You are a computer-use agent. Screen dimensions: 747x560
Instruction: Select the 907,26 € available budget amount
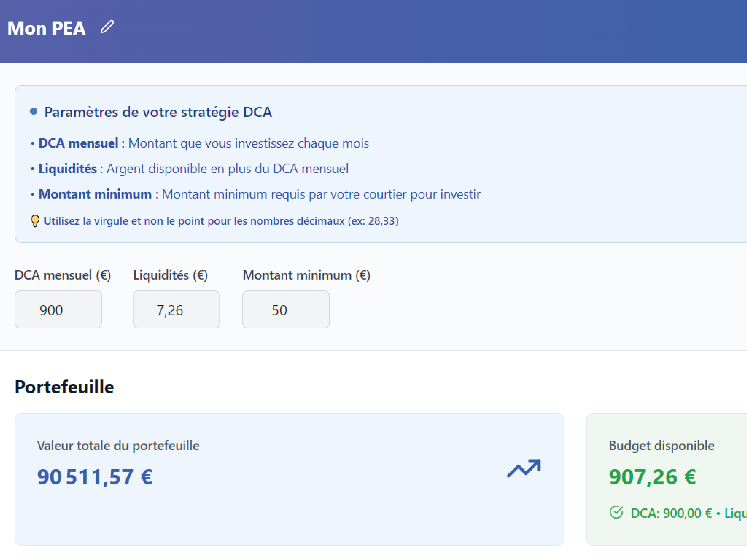point(652,477)
